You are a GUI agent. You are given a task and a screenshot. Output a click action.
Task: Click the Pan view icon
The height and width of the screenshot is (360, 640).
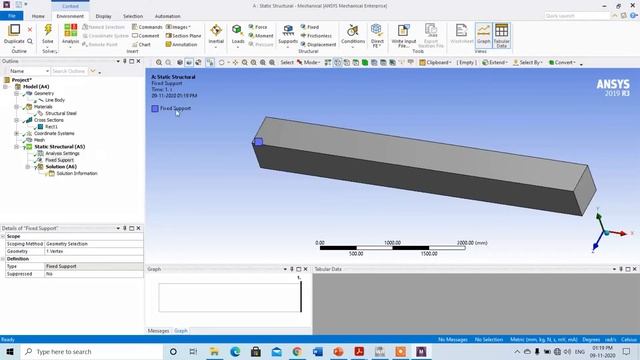(x=235, y=62)
